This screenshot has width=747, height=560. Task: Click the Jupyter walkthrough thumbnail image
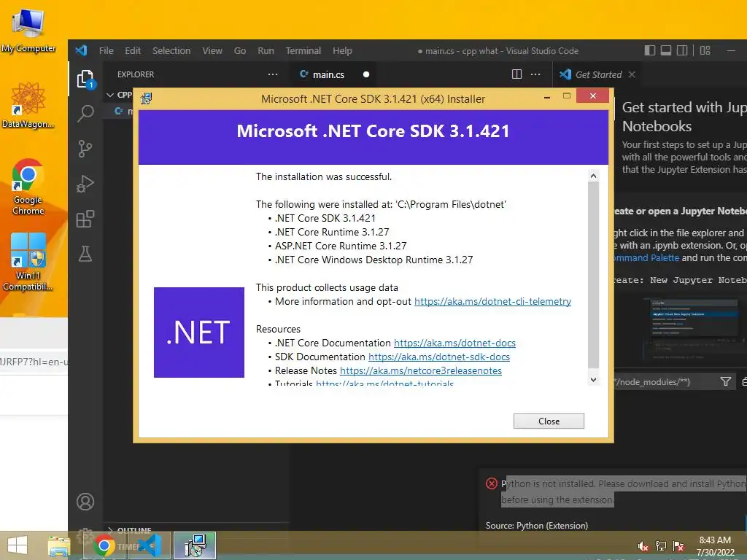695,330
